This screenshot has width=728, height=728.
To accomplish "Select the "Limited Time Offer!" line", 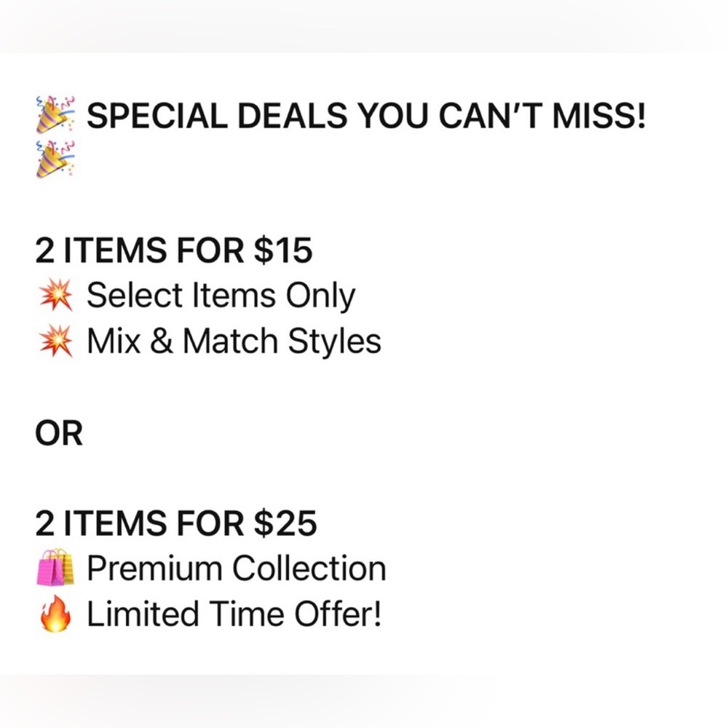I will click(234, 614).
